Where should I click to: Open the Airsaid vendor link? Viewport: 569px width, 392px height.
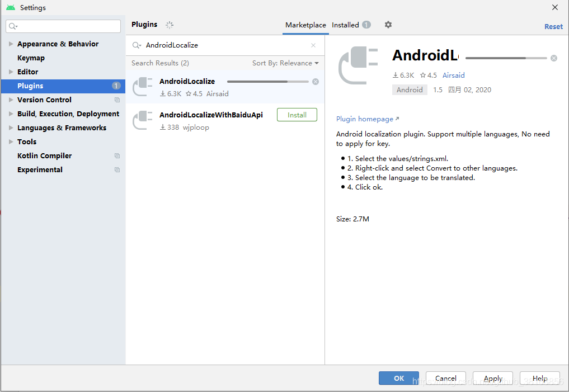453,75
